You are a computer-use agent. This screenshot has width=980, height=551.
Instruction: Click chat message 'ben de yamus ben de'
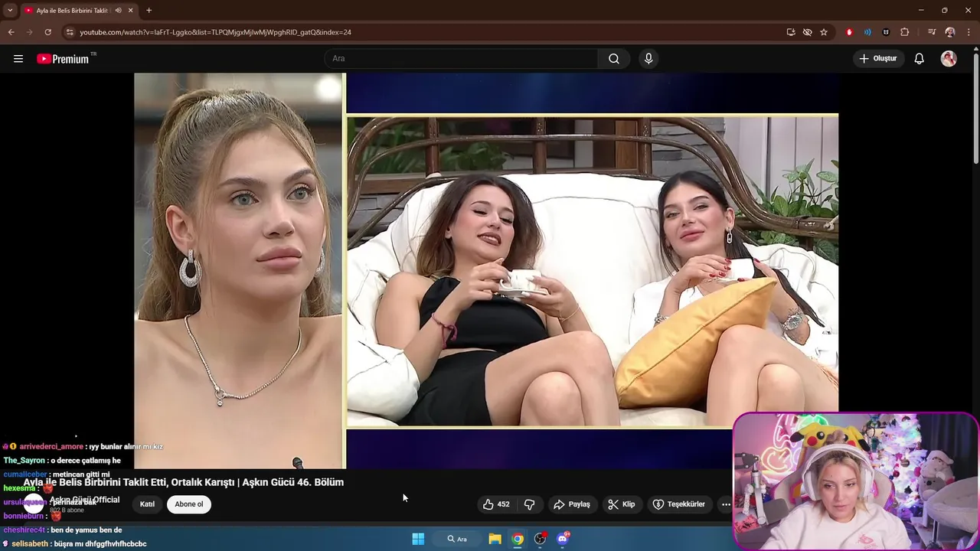click(87, 530)
